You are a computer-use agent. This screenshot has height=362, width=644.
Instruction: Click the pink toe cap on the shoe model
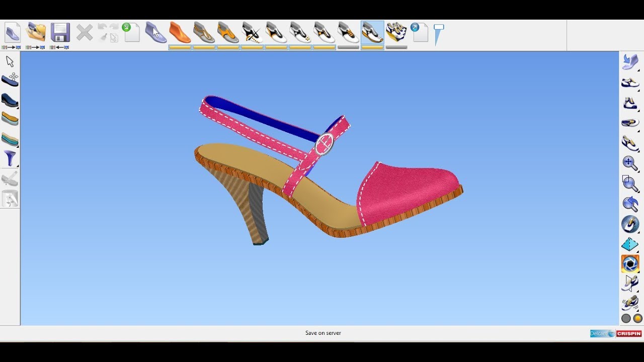click(x=408, y=194)
